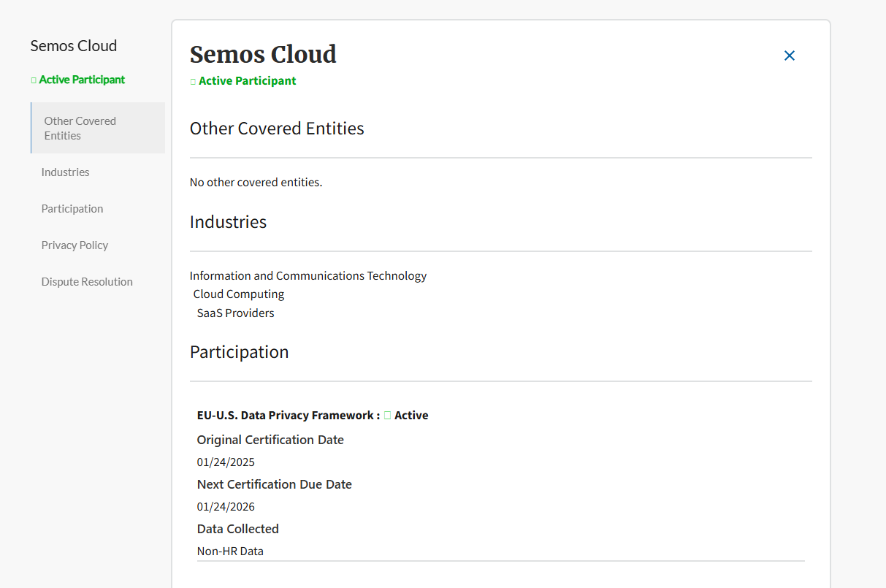The width and height of the screenshot is (886, 588).
Task: Click the green Active Participant status square in sidebar
Action: point(33,79)
